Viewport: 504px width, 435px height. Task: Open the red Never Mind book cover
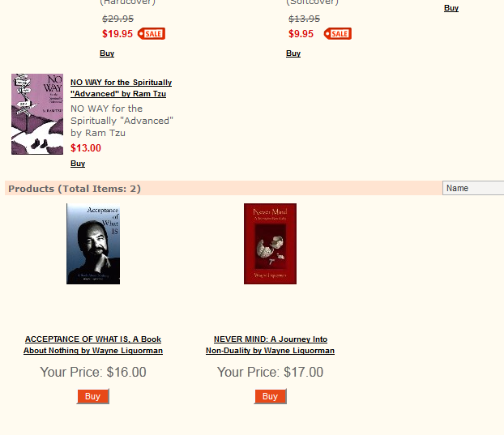(x=270, y=244)
